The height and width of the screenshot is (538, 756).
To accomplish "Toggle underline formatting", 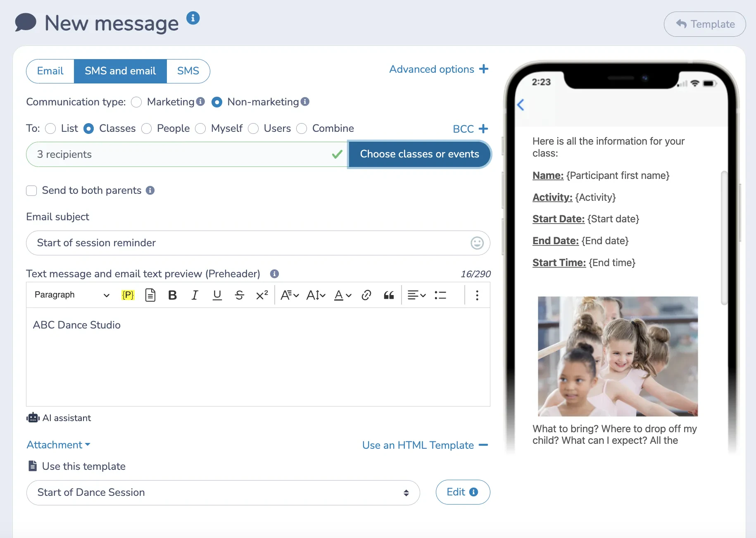I will (217, 295).
